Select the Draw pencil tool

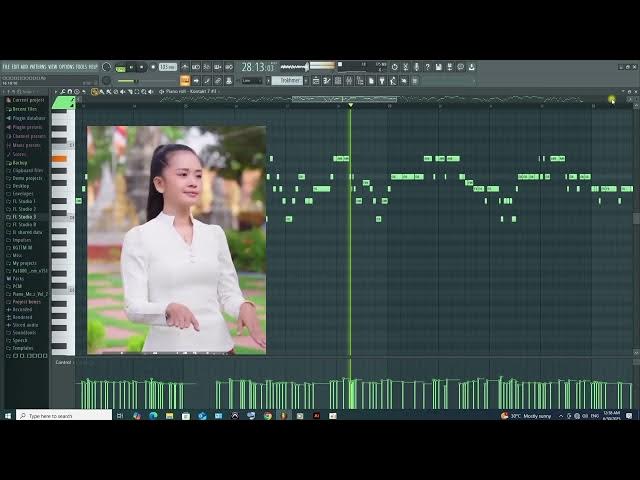95,92
